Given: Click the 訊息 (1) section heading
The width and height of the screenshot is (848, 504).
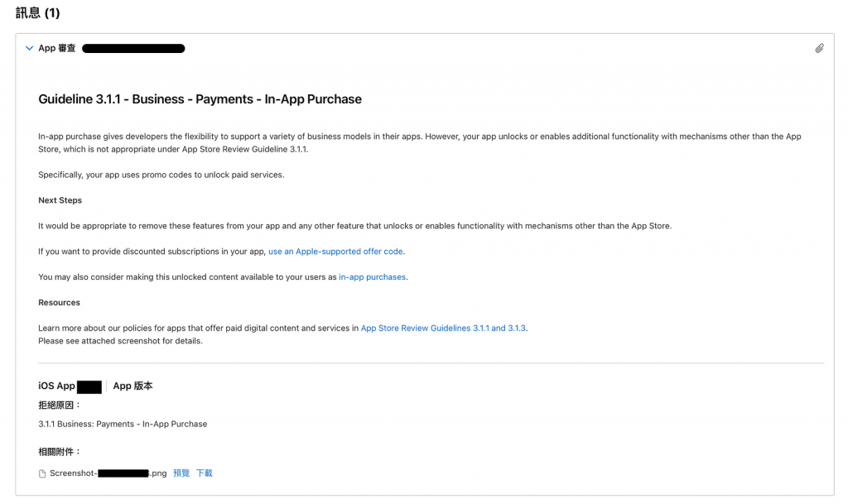Looking at the screenshot, I should 38,13.
